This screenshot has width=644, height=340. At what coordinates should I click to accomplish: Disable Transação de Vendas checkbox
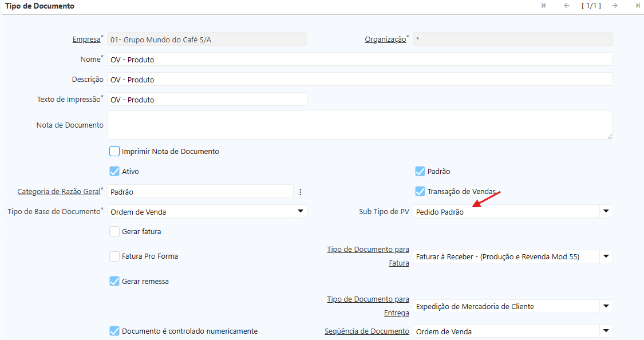tap(420, 191)
